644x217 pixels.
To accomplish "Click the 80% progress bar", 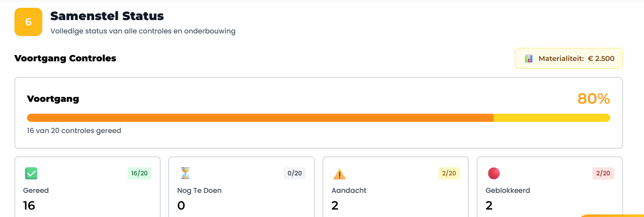I will click(x=318, y=117).
